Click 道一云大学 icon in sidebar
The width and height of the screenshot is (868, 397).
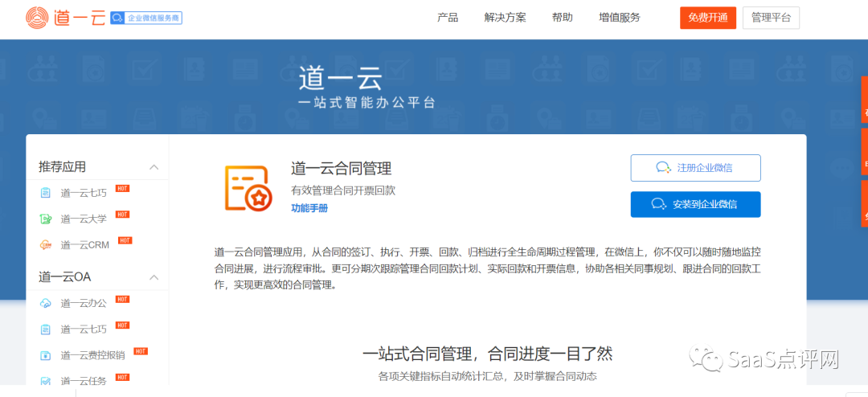[45, 219]
